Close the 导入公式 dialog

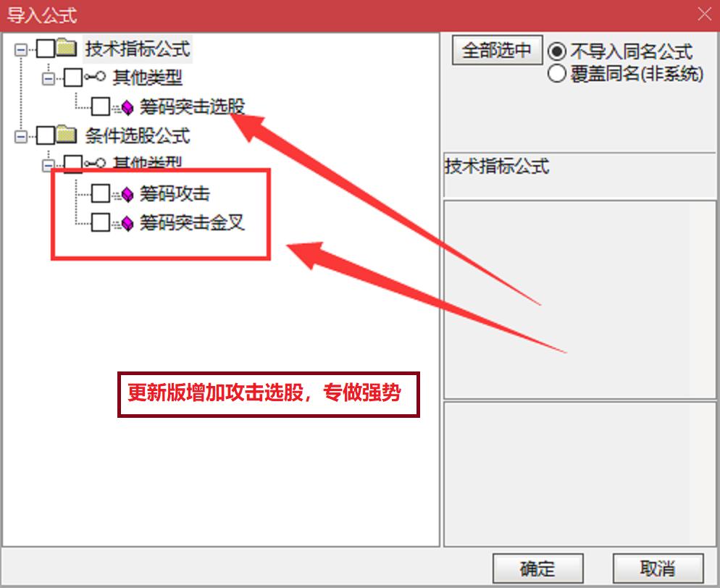click(704, 14)
